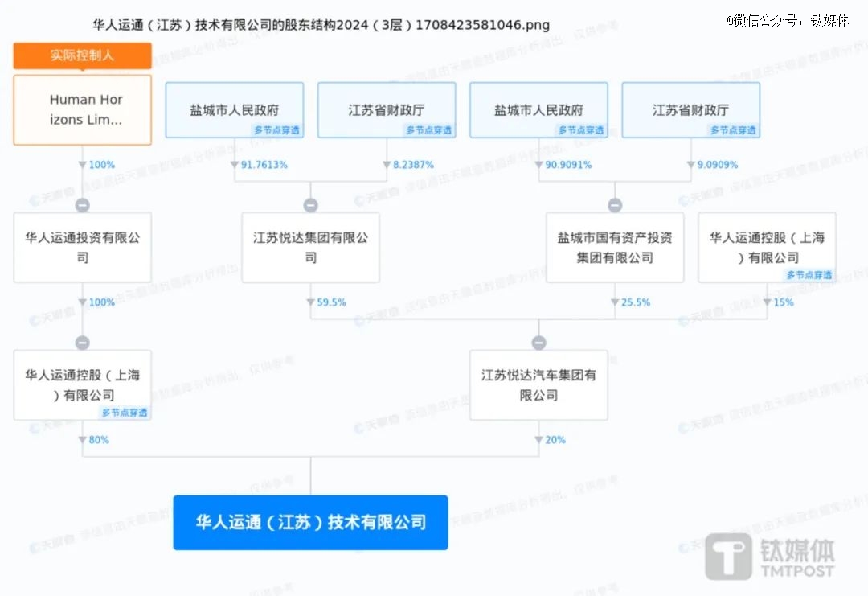Click the 100% stake under 华人运通投资有限公司
The width and height of the screenshot is (868, 596).
(102, 302)
